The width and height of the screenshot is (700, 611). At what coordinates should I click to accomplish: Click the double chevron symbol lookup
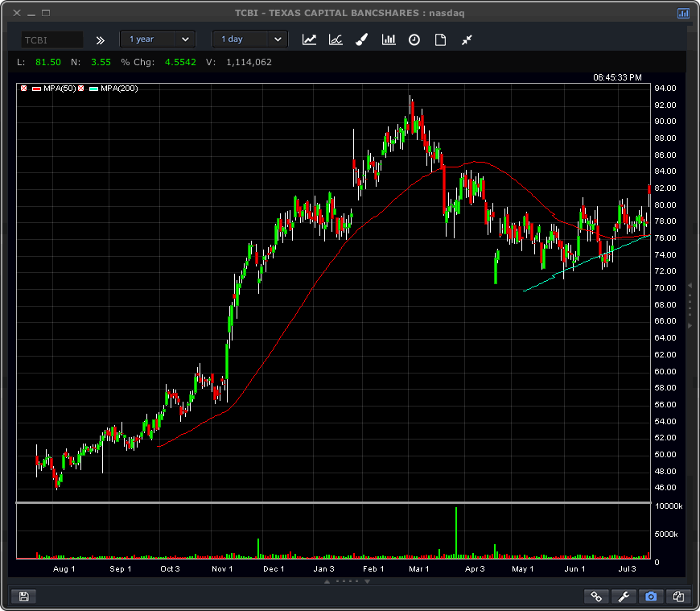pyautogui.click(x=101, y=39)
